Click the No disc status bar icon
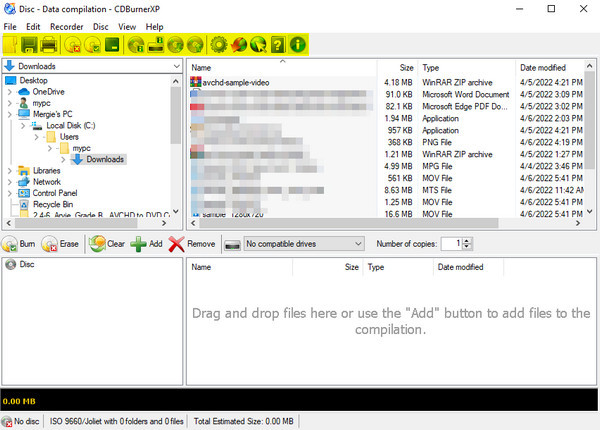The width and height of the screenshot is (600, 430). tap(7, 422)
